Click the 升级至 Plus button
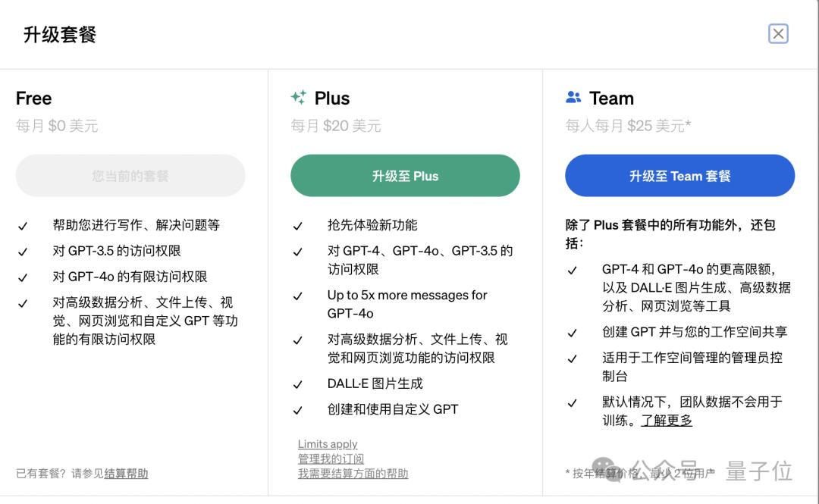The image size is (819, 504). pos(405,176)
